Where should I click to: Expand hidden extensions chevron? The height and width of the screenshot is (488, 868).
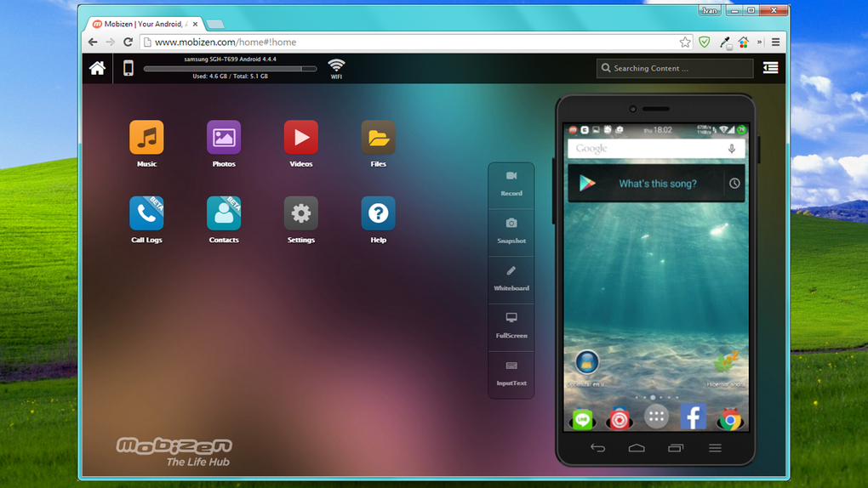pyautogui.click(x=759, y=42)
